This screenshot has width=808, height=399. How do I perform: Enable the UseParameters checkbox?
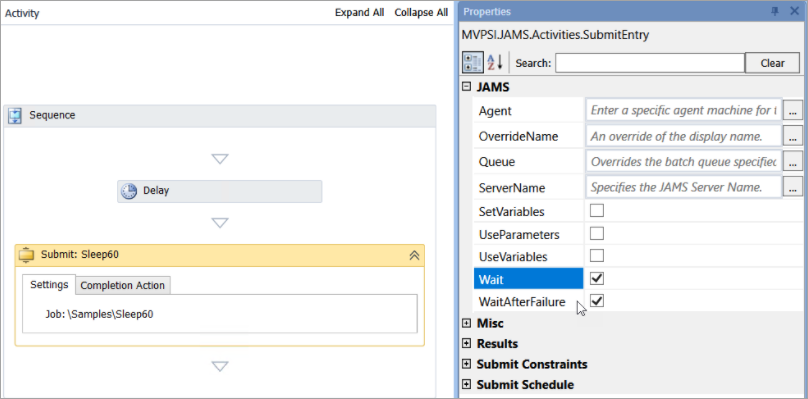coord(597,234)
